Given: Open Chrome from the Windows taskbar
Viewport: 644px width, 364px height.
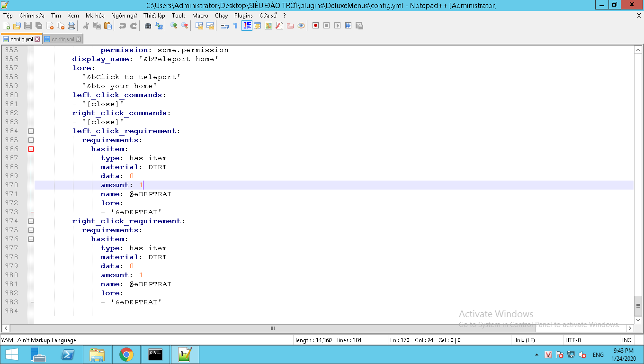Looking at the screenshot, I should [126, 354].
